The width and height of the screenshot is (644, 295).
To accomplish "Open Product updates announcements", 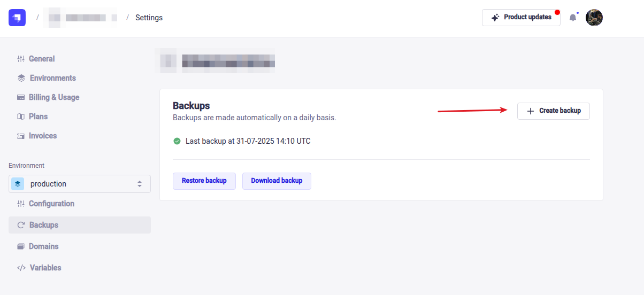I will 521,18.
